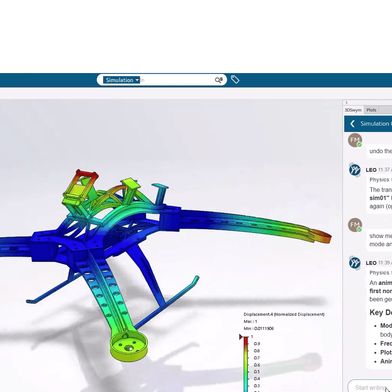Image resolution: width=392 pixels, height=392 pixels.
Task: Click the displacement color scale bar
Action: tap(246, 364)
